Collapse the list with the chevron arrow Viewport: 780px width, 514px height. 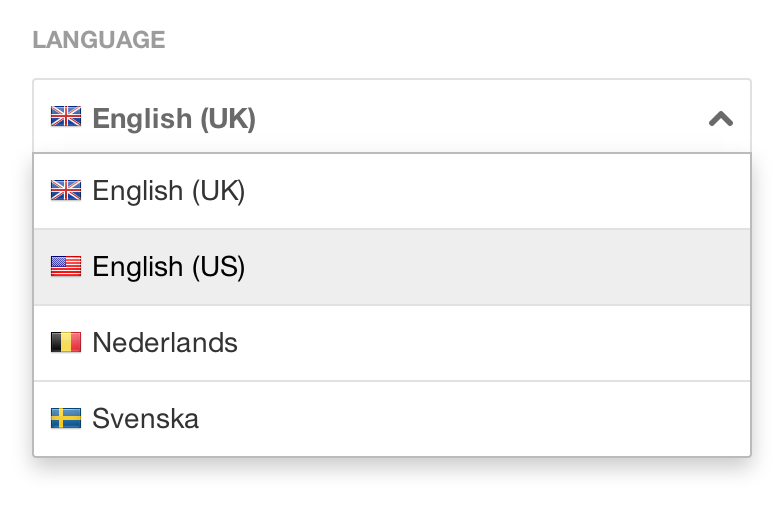coord(720,118)
